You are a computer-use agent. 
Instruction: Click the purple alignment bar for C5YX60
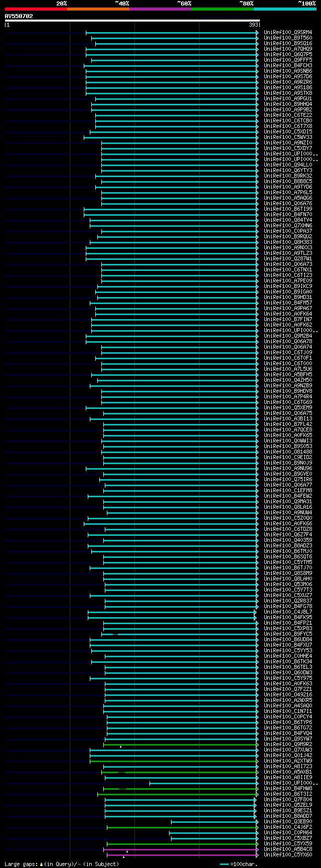(182, 855)
